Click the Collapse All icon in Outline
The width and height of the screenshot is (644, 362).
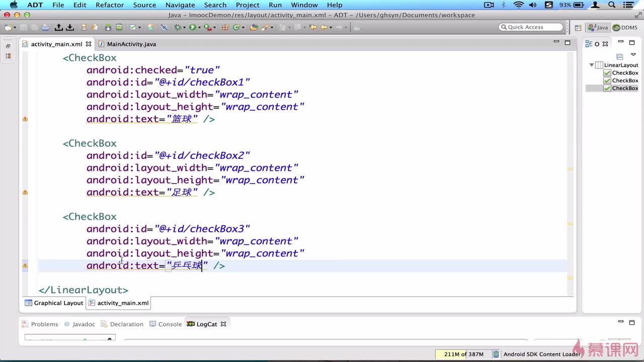pyautogui.click(x=620, y=56)
